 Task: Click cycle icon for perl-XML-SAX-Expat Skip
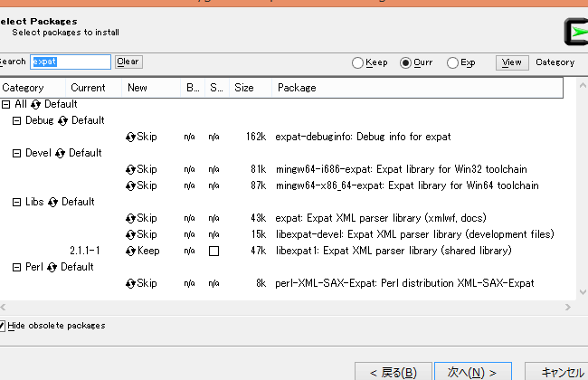(x=131, y=283)
